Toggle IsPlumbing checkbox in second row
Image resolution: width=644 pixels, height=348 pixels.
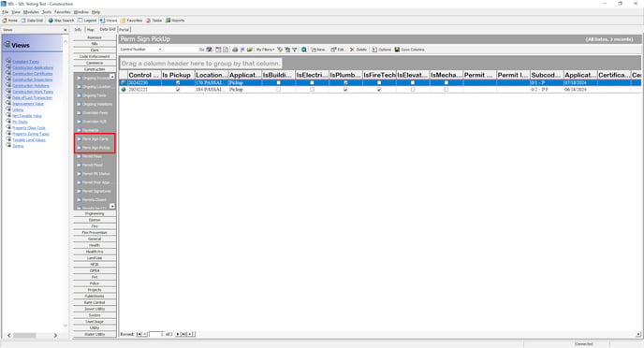point(345,89)
